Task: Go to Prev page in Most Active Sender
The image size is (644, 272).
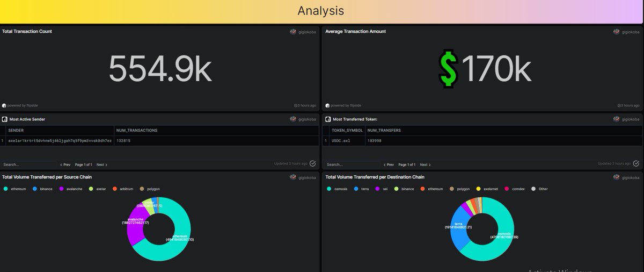Action: (65, 164)
